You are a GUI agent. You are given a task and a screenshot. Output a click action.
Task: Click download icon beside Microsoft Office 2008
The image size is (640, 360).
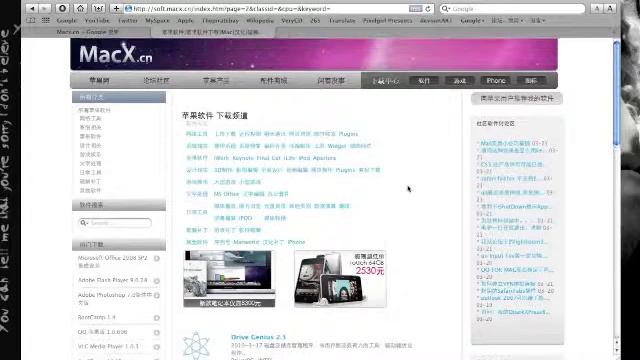click(157, 258)
